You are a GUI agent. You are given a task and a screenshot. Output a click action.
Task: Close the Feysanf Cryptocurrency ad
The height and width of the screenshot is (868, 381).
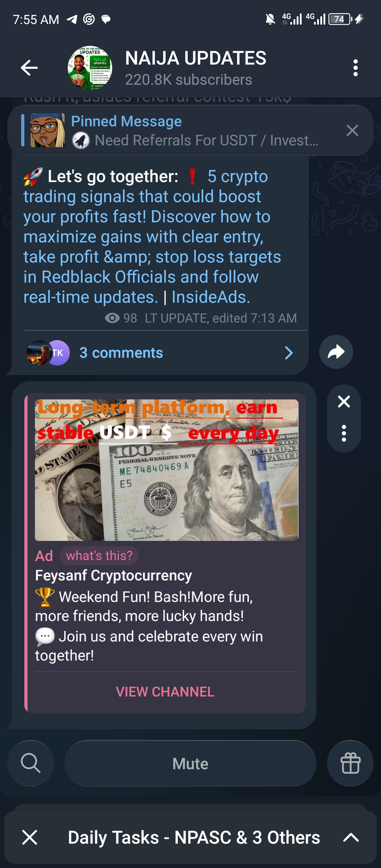pos(344,402)
